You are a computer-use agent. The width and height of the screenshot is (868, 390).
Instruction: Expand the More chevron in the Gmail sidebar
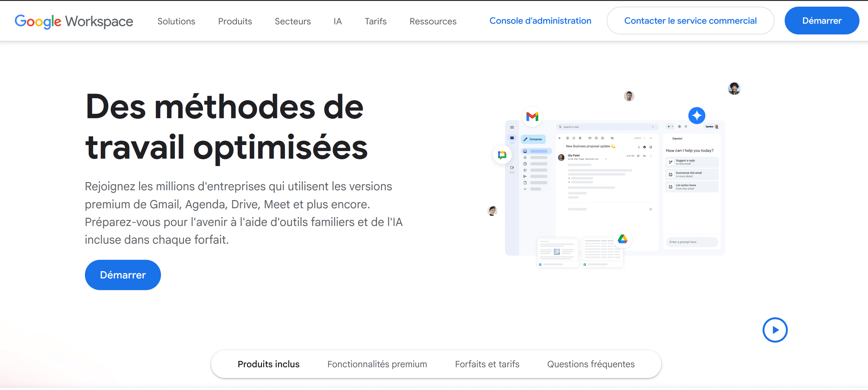[x=525, y=189]
